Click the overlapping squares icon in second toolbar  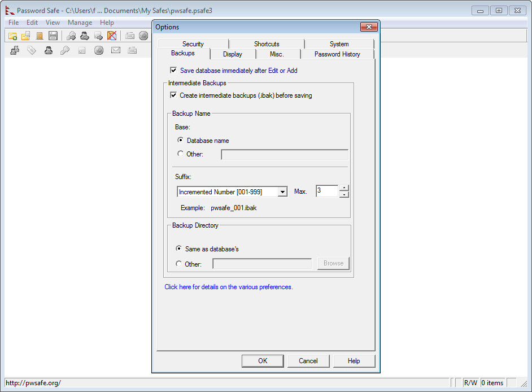click(x=82, y=51)
